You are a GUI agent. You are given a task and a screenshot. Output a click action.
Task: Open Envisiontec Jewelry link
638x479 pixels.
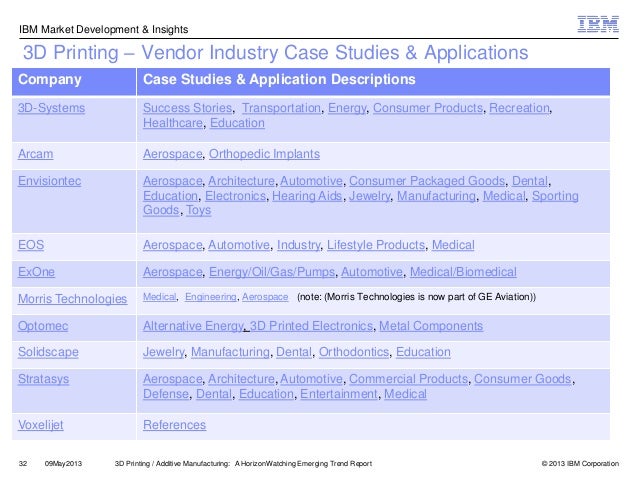tap(369, 196)
